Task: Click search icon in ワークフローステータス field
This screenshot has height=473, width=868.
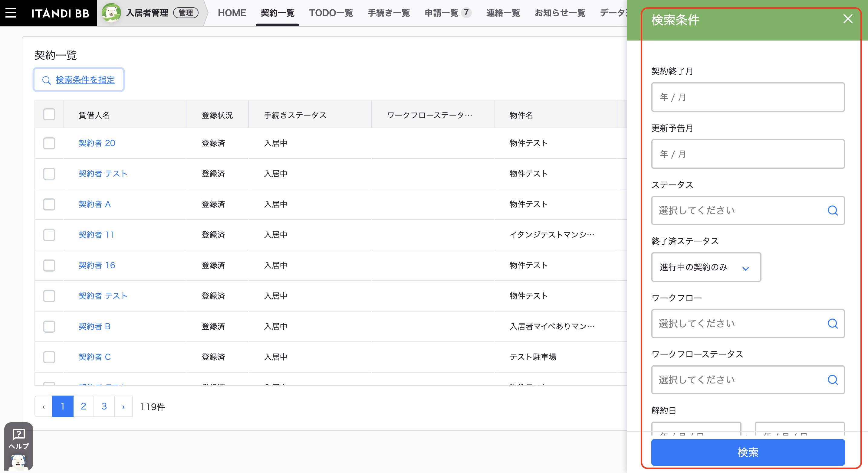Action: (833, 380)
